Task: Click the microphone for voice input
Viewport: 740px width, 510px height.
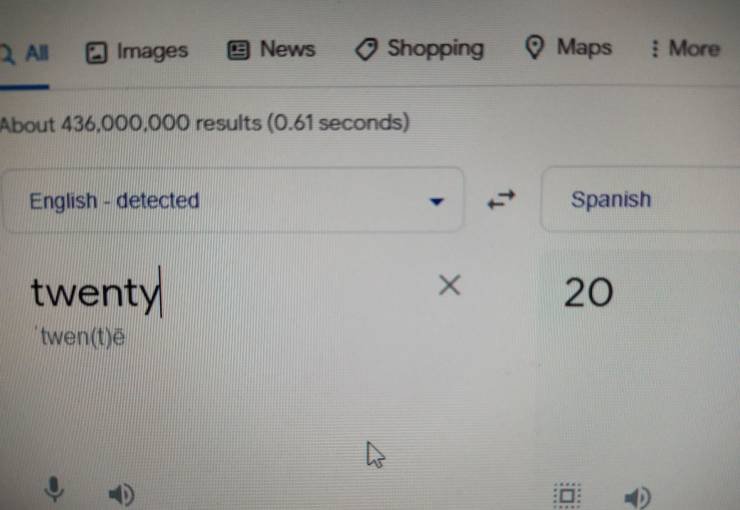Action: pyautogui.click(x=55, y=490)
